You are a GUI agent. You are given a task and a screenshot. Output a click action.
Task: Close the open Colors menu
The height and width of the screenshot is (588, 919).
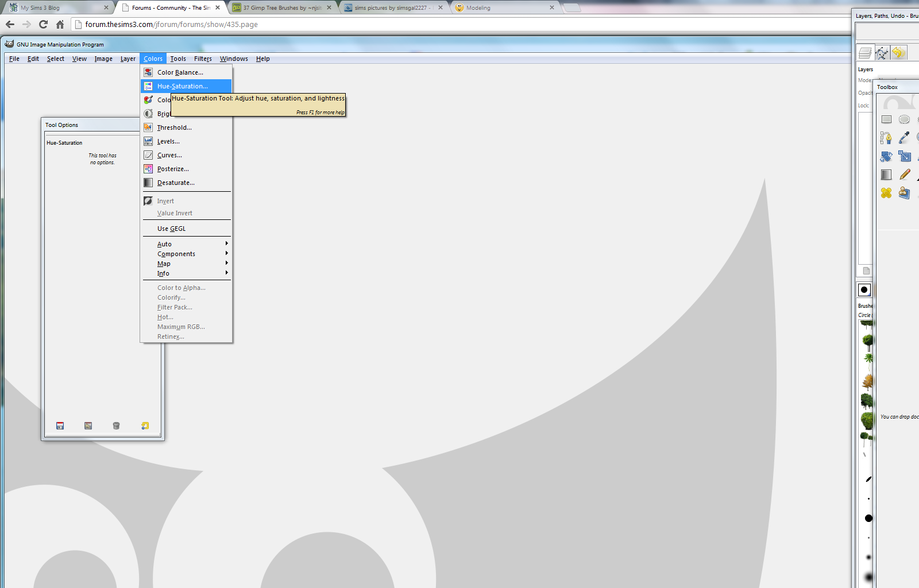(153, 59)
